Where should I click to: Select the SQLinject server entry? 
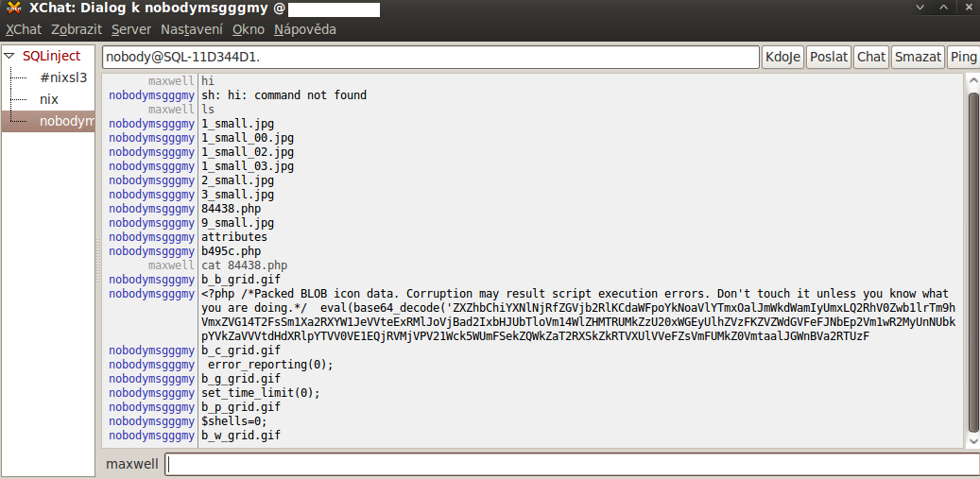pyautogui.click(x=51, y=56)
